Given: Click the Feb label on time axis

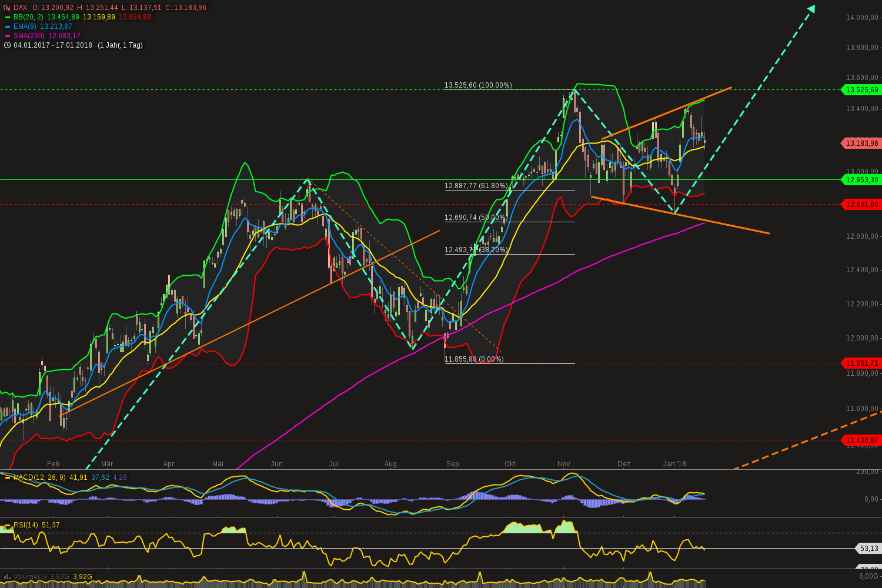Looking at the screenshot, I should coord(53,464).
